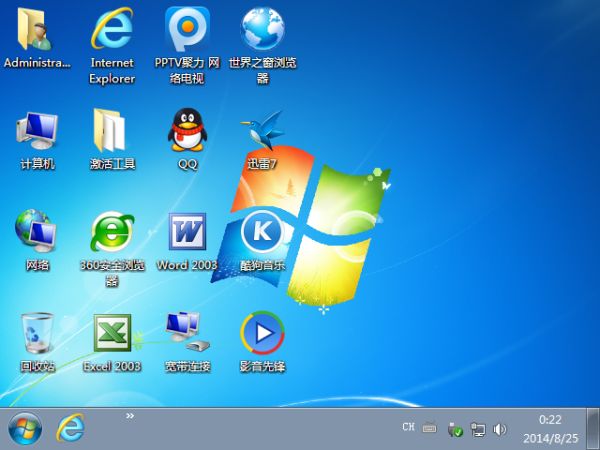Select the 世界之窗浏览器 browser icon

[262, 30]
